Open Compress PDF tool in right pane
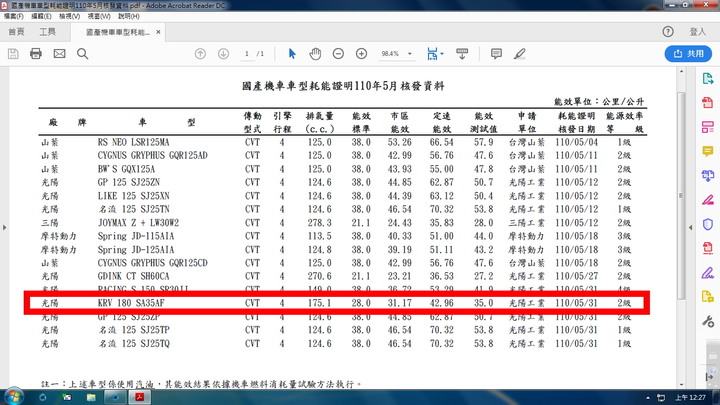This screenshot has width=720, height=405. [x=708, y=248]
